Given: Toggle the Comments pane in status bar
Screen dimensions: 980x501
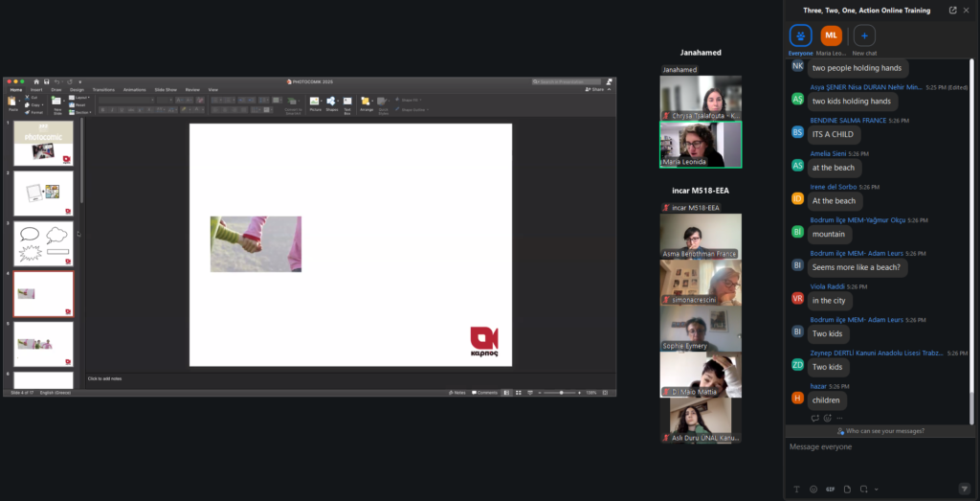Looking at the screenshot, I should 486,393.
